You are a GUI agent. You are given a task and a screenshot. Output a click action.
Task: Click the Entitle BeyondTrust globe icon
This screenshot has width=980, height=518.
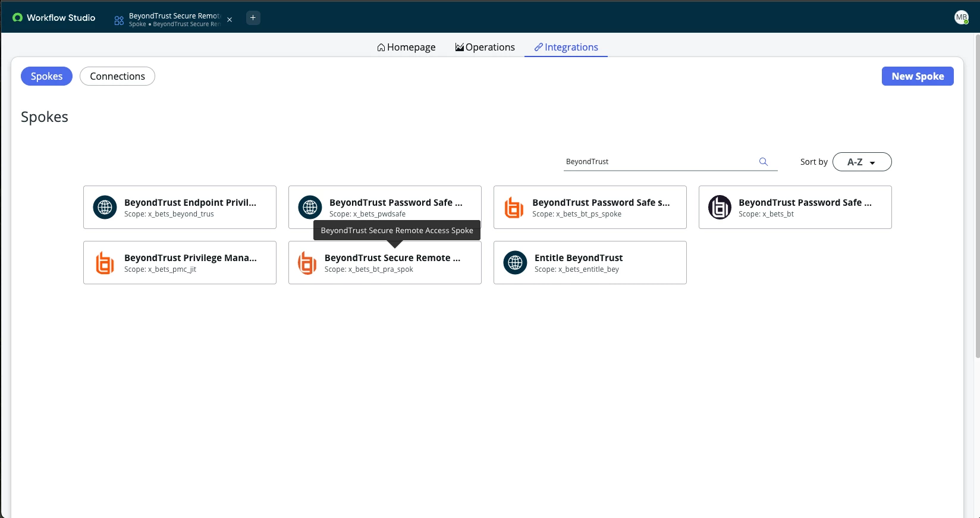coord(516,263)
